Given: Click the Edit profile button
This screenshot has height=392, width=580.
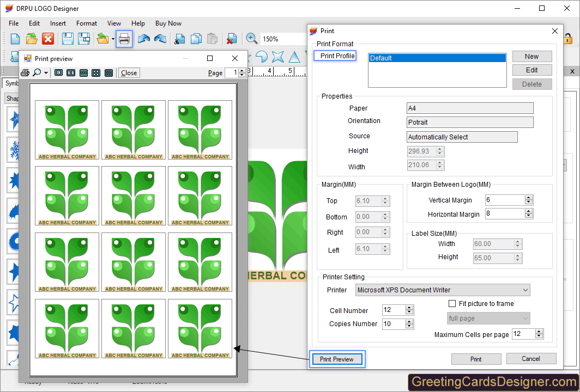Looking at the screenshot, I should pyautogui.click(x=532, y=70).
